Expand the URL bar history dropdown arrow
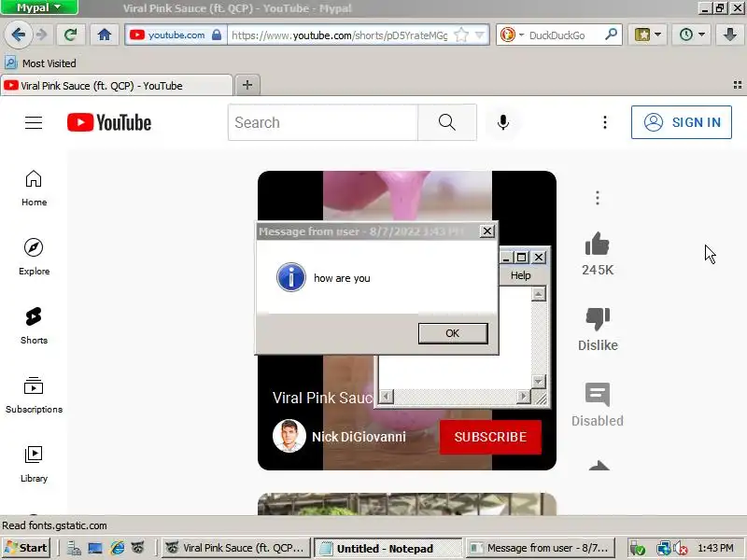 [x=480, y=35]
